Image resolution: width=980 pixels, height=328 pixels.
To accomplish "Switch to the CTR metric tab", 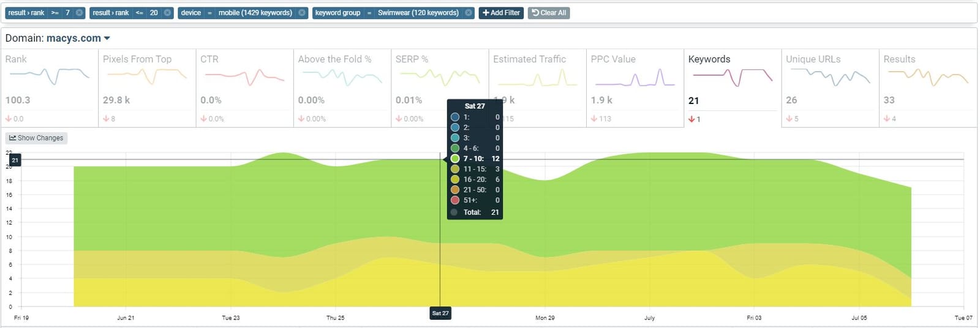I will click(244, 88).
